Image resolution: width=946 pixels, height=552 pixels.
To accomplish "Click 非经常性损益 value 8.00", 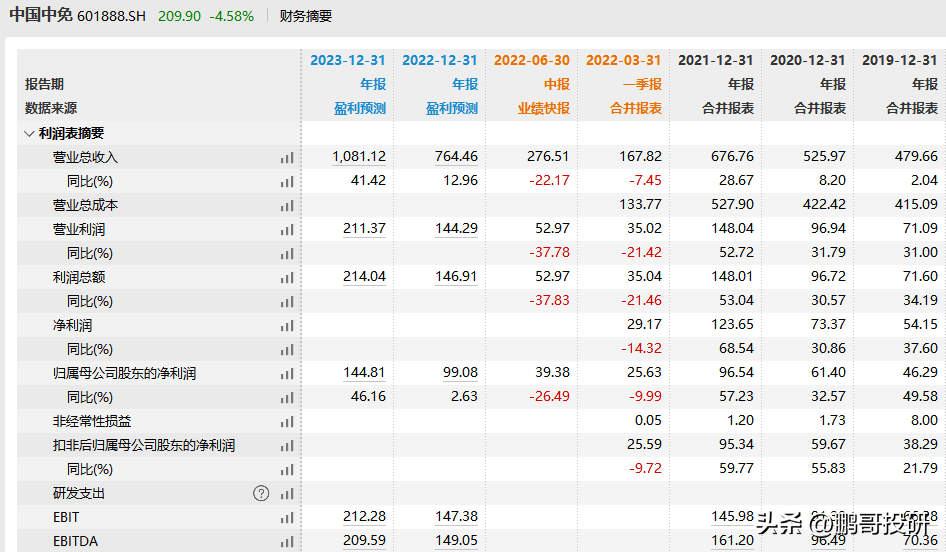I will click(924, 420).
